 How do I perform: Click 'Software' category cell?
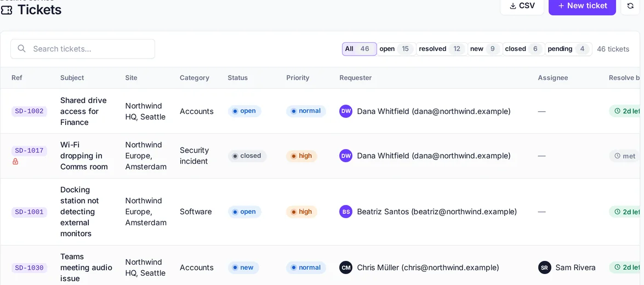196,212
